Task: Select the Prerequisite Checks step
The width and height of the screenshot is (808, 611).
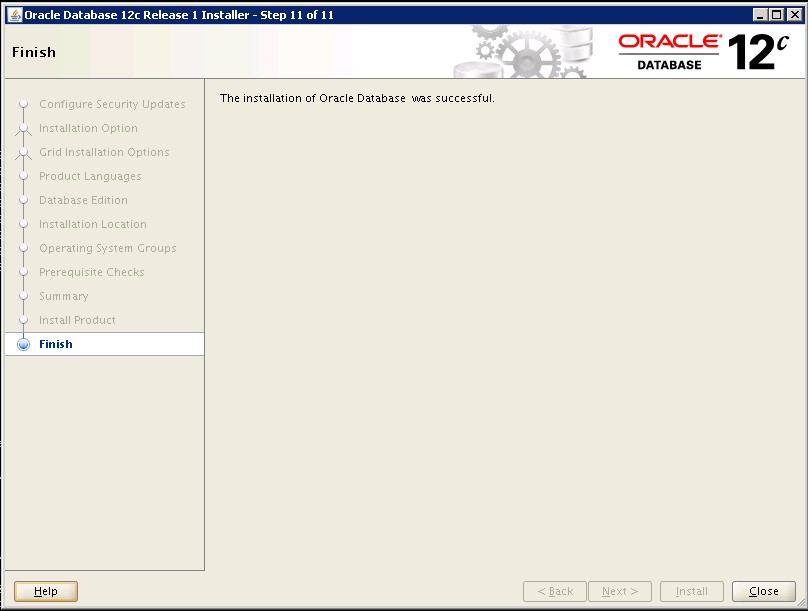Action: [x=92, y=272]
